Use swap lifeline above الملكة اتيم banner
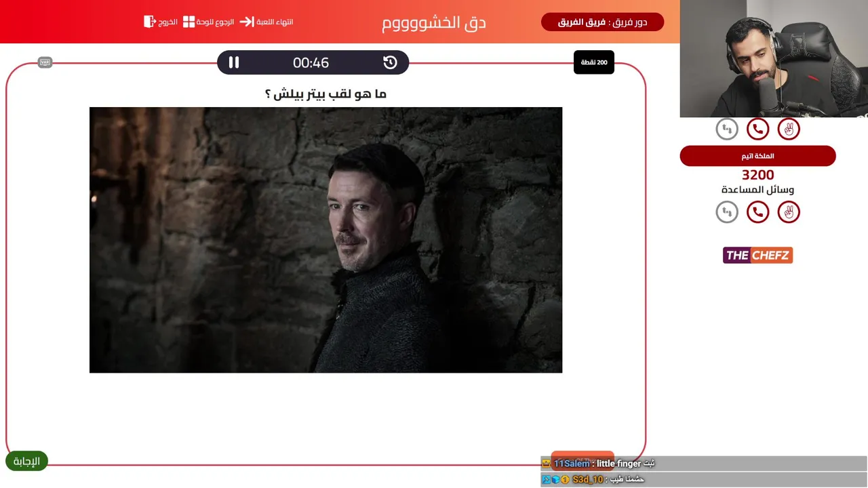Screen dimensions: 868x488 [727, 129]
